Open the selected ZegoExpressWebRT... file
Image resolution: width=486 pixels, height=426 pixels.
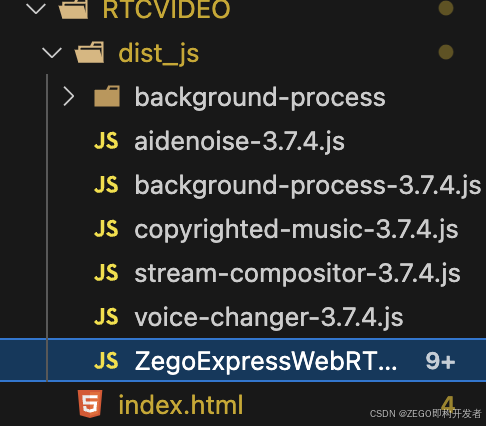click(x=266, y=361)
